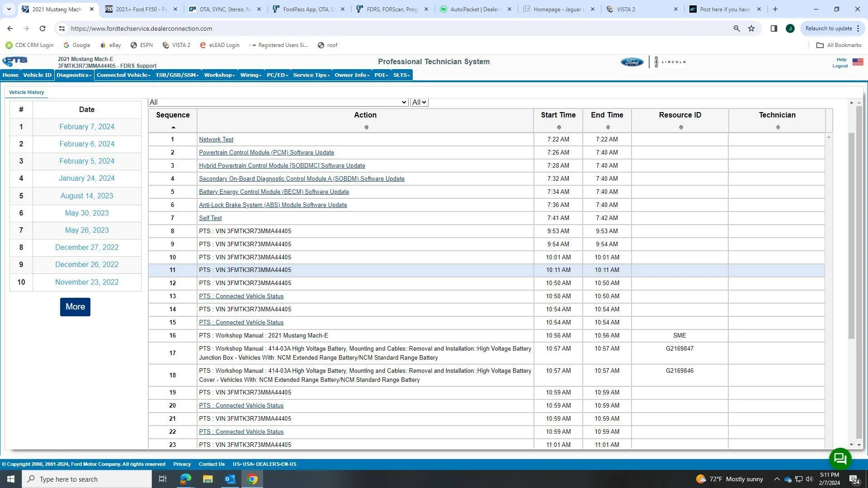The width and height of the screenshot is (868, 488).
Task: Expand the SLTS menu
Action: (401, 75)
